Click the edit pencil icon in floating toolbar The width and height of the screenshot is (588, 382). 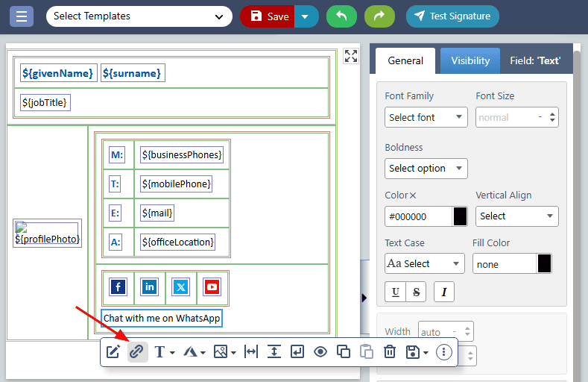pos(113,351)
